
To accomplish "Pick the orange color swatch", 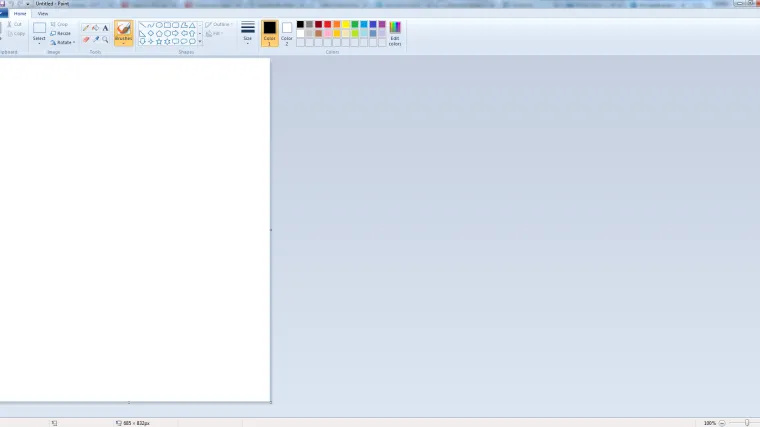I will pyautogui.click(x=336, y=24).
